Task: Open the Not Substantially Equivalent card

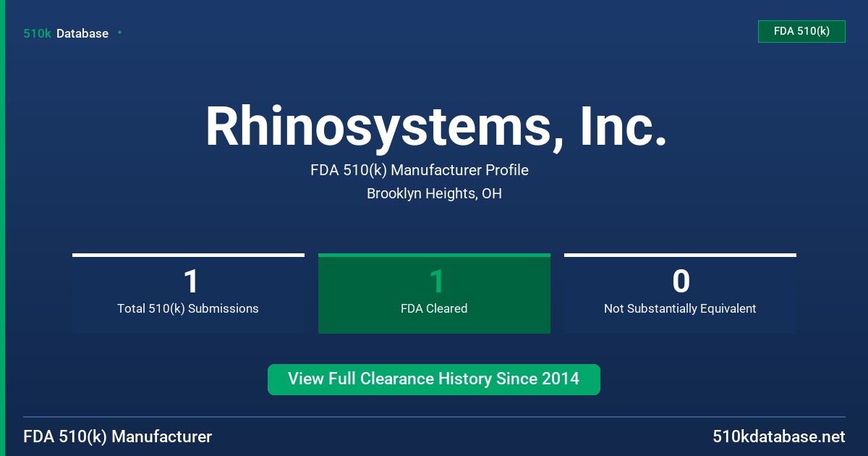Action: (x=680, y=293)
